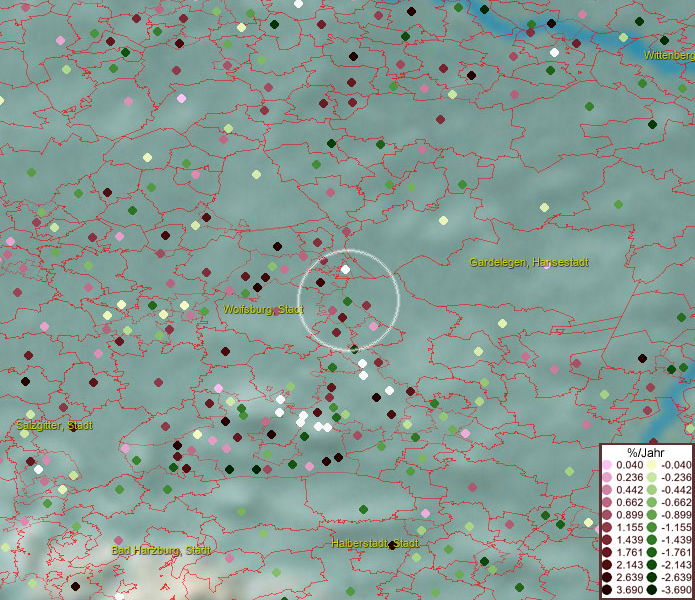This screenshot has width=695, height=600.
Task: Select the Salzgitter, Stadt label
Action: coord(54,425)
